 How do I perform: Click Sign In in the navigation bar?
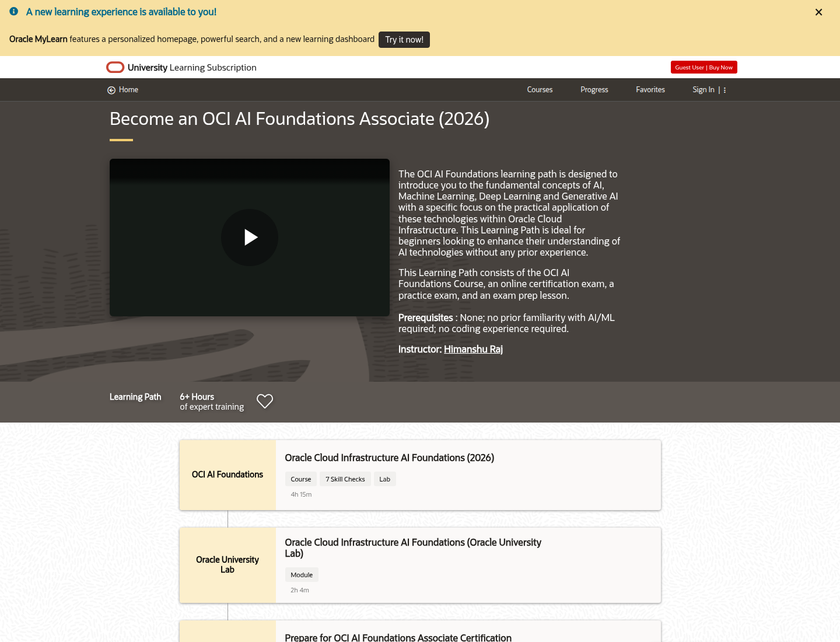703,90
